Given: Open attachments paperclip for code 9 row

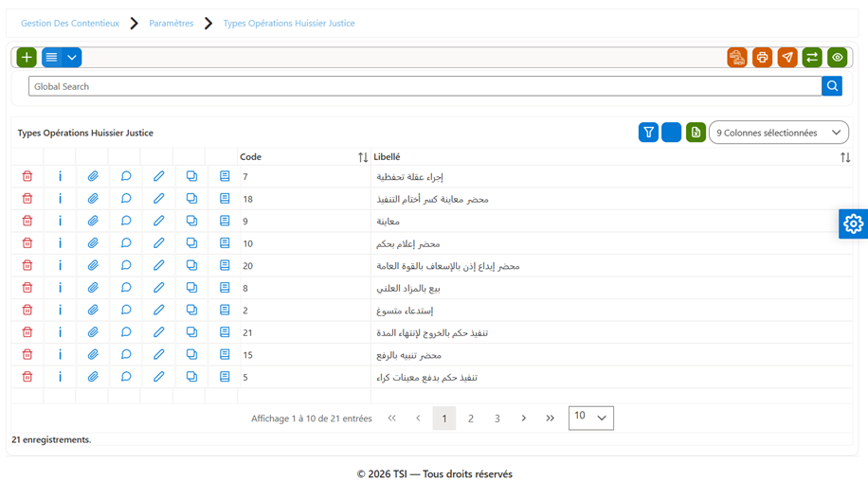Looking at the screenshot, I should point(93,221).
